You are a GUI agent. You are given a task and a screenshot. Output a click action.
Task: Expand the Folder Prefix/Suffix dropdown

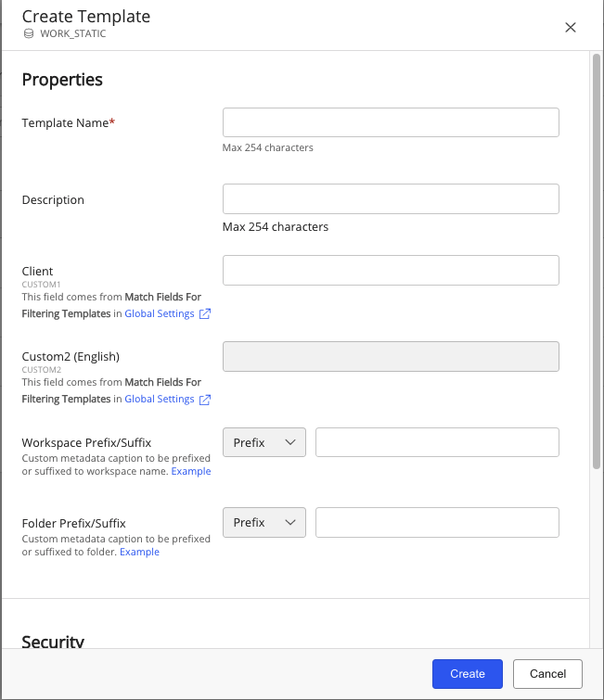tap(264, 522)
